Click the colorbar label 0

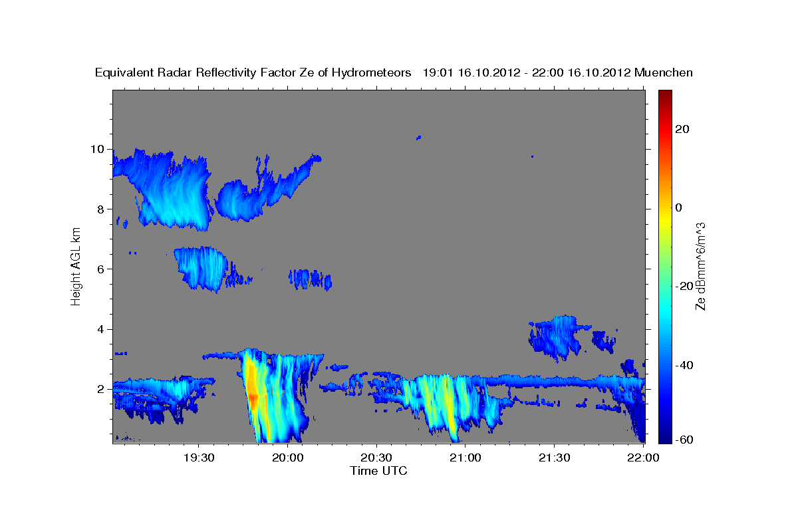[678, 207]
